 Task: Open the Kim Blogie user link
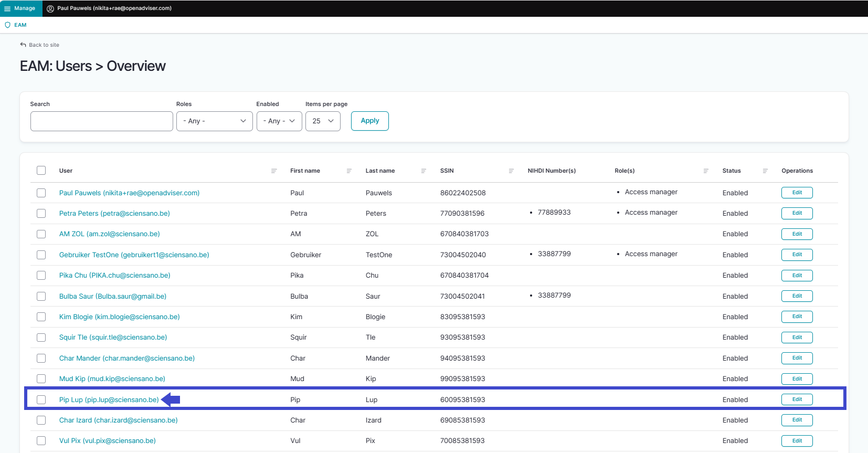coord(119,317)
